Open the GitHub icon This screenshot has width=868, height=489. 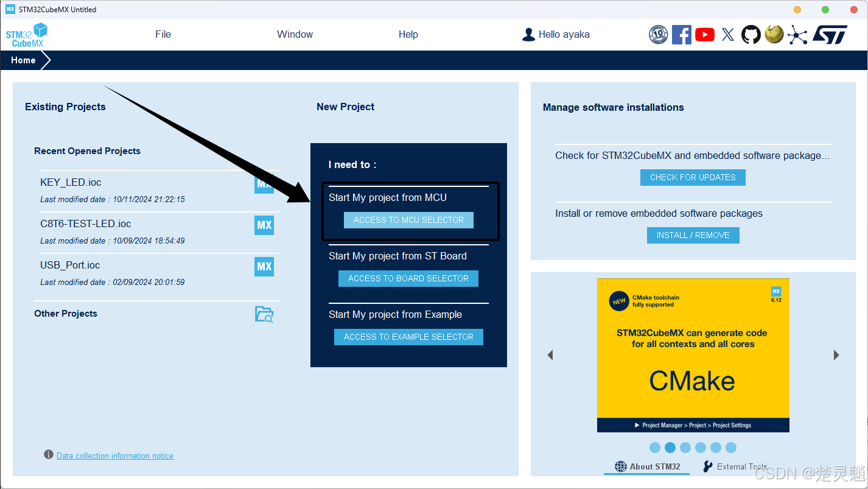(751, 35)
